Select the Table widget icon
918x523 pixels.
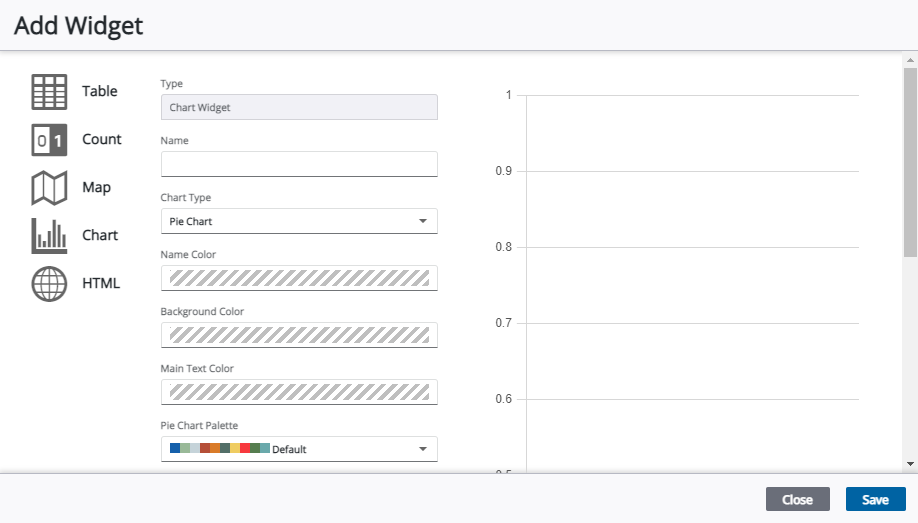tap(49, 92)
